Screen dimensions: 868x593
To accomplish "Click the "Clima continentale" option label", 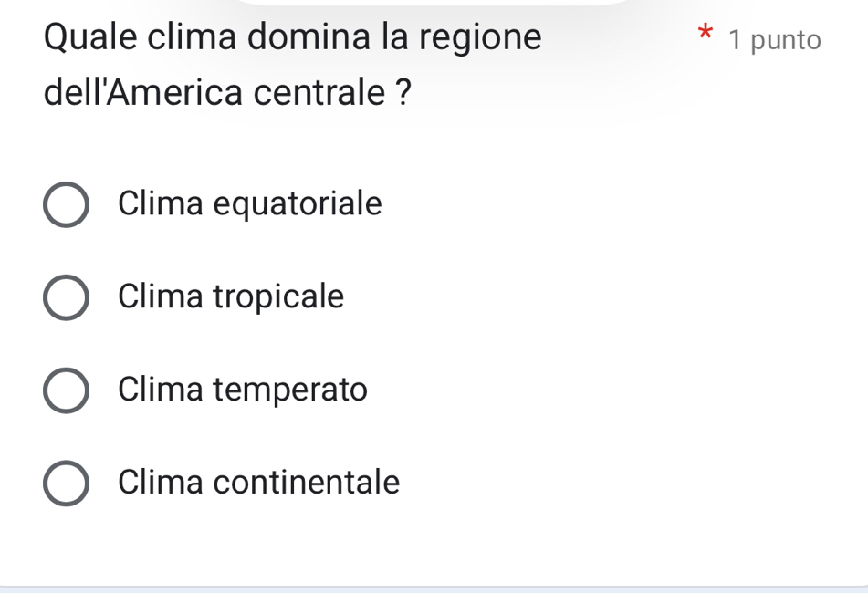I will [258, 483].
